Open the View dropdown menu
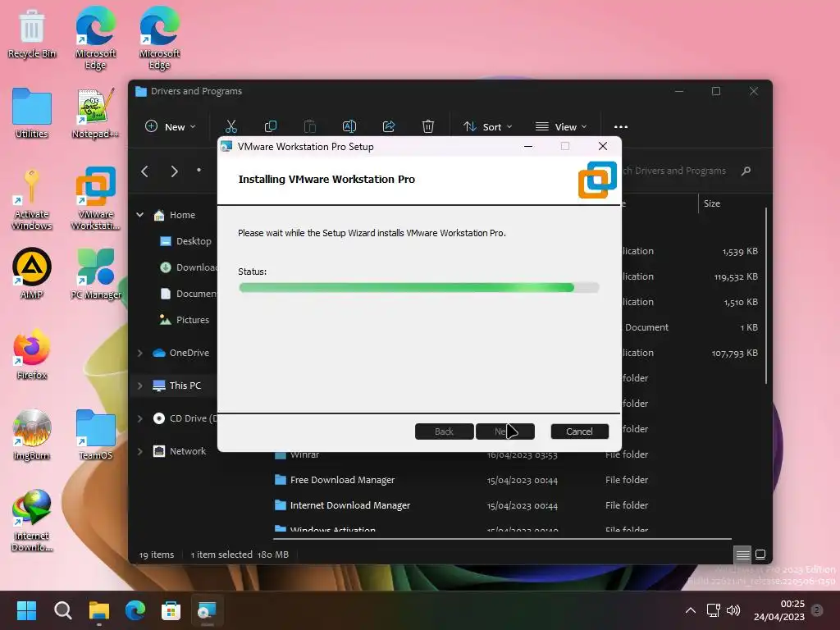 tap(561, 127)
